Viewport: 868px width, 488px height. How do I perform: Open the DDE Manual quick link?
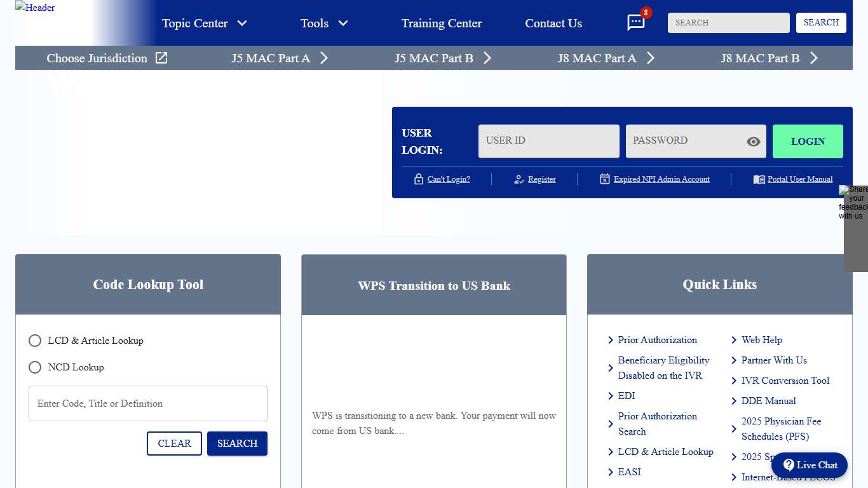(x=768, y=401)
